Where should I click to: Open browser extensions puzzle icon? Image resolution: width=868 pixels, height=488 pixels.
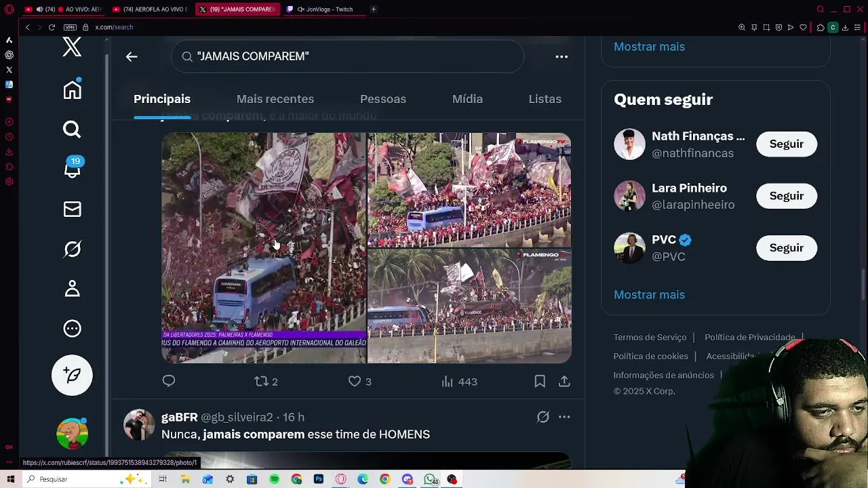pos(821,27)
